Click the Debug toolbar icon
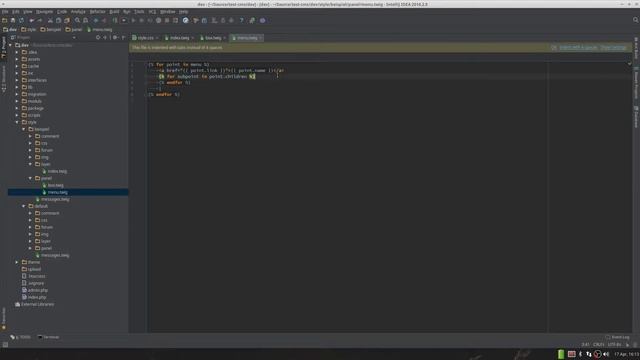 (142, 20)
